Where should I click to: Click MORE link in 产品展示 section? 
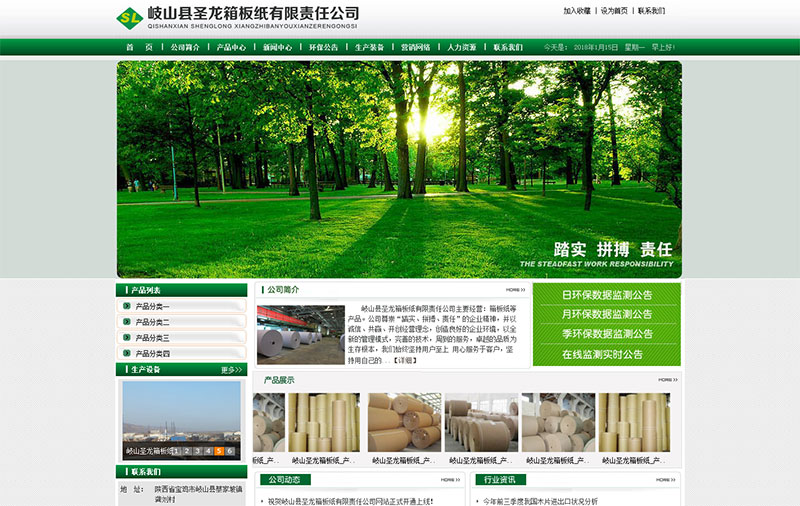(x=667, y=380)
